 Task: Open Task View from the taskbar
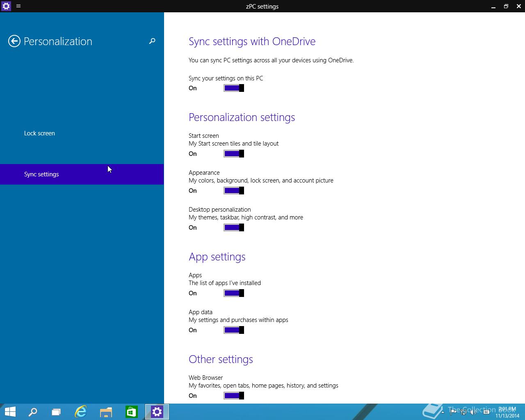pos(56,412)
